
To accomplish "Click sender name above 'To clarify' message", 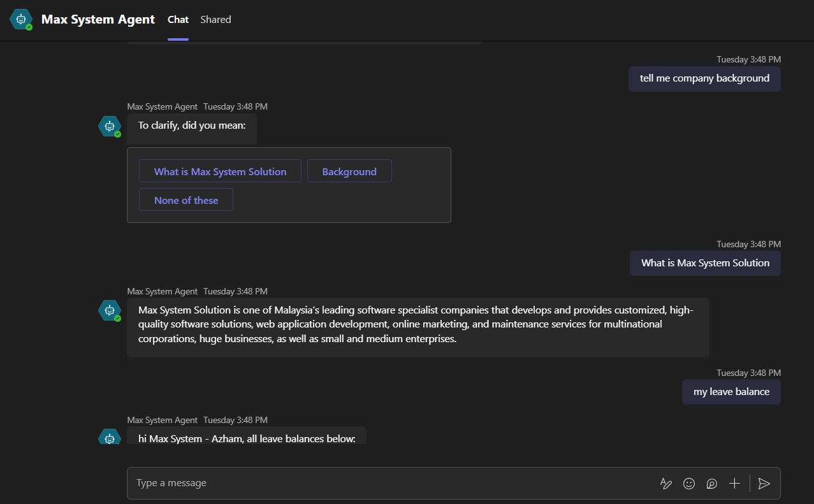I will pos(163,106).
